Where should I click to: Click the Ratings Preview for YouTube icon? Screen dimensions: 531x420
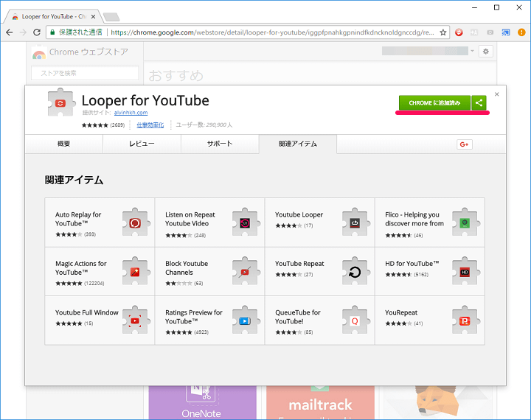tap(245, 321)
